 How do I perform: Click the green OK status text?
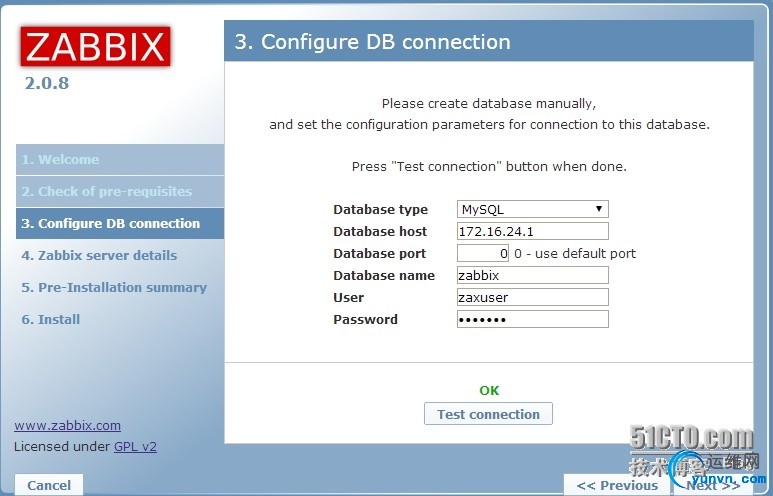click(489, 390)
